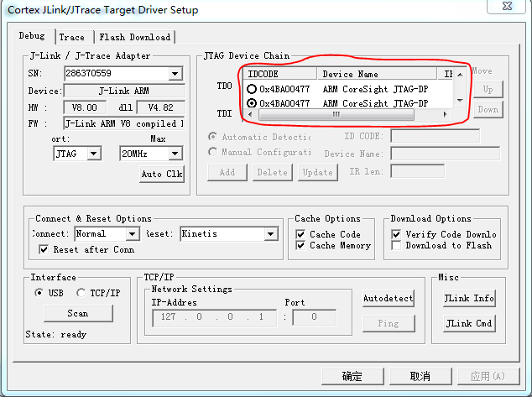Click the FW firmware version field
This screenshot has height=397, width=532.
tap(124, 123)
